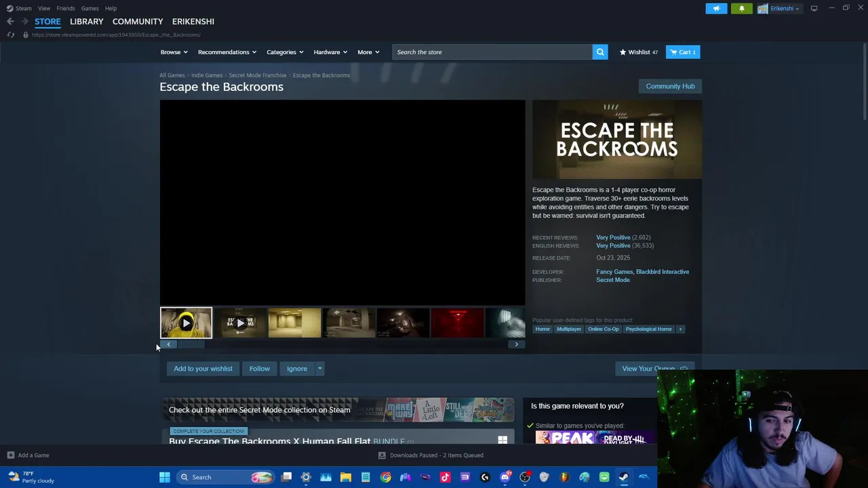868x488 pixels.
Task: Play the first trailer thumbnail with yellow suit
Action: (186, 323)
